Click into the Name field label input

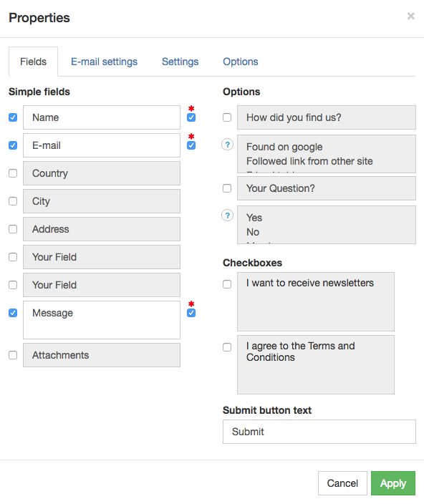[x=102, y=117]
